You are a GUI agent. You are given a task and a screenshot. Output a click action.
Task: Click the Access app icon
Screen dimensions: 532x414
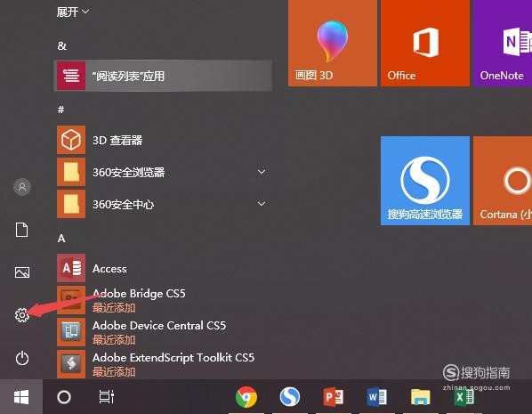pos(71,268)
